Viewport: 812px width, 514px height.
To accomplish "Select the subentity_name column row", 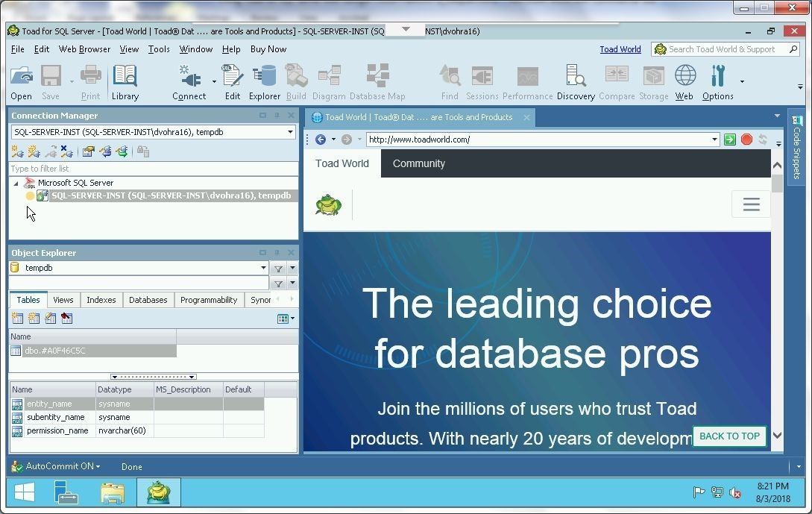I will tap(137, 417).
